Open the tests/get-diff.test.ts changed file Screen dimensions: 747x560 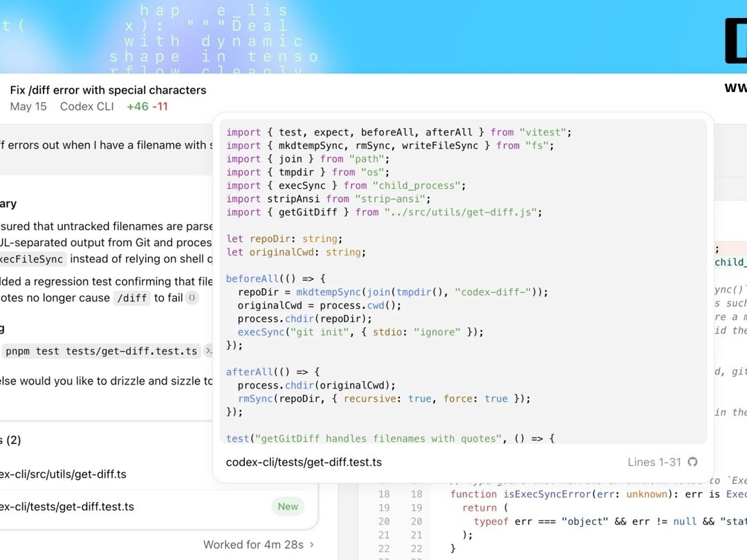click(x=68, y=507)
